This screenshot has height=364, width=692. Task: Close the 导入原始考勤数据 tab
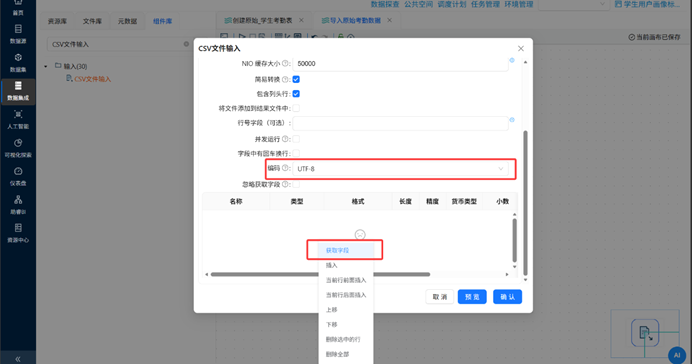(x=390, y=20)
